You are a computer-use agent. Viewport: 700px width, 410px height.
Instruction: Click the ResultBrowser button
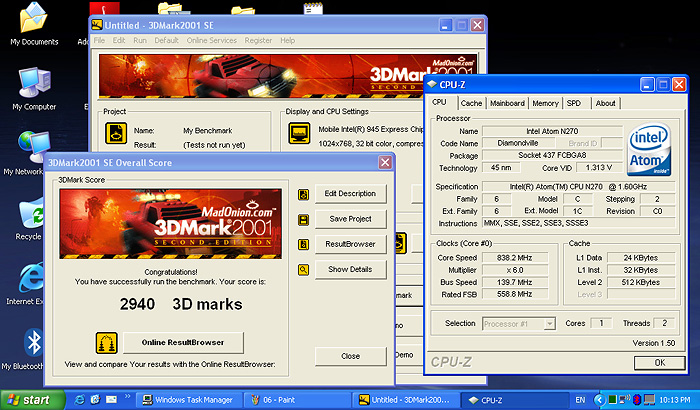pyautogui.click(x=350, y=244)
